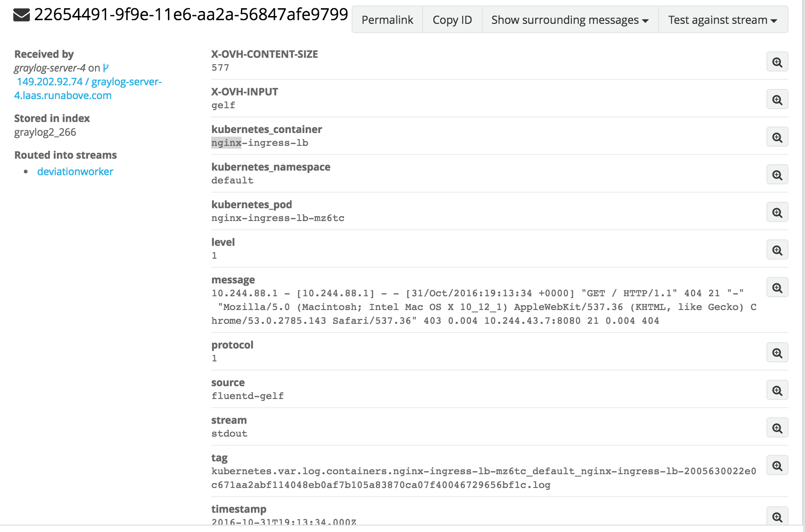Viewport: 805px width, 532px height.
Task: Click the Routed into streams label
Action: (x=66, y=155)
